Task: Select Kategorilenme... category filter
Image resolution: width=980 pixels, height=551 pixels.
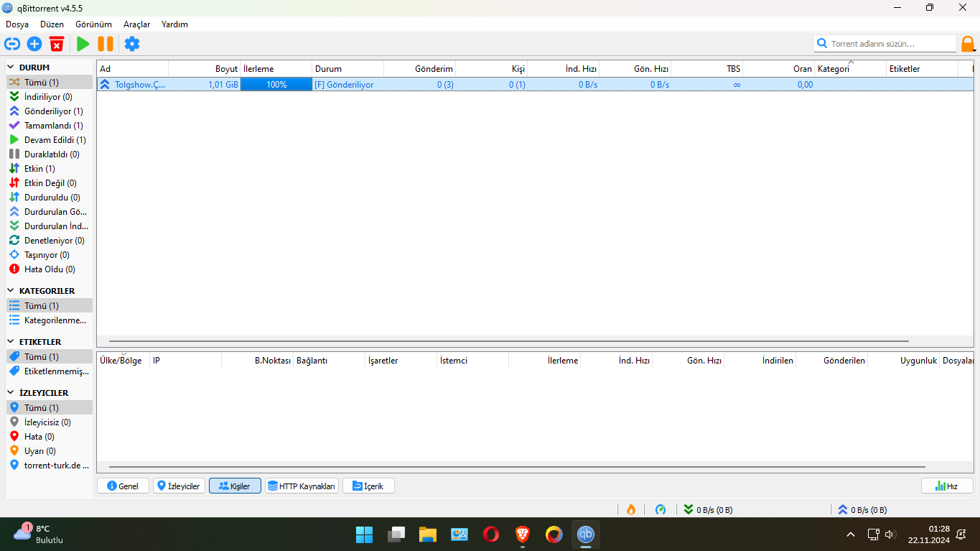Action: (50, 320)
